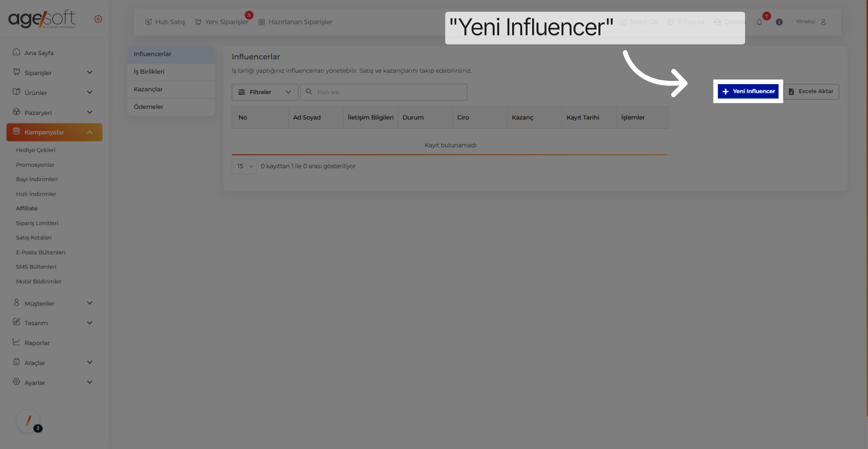Screen dimensions: 868x449
Task: Sort by No column header
Action: 260,117
